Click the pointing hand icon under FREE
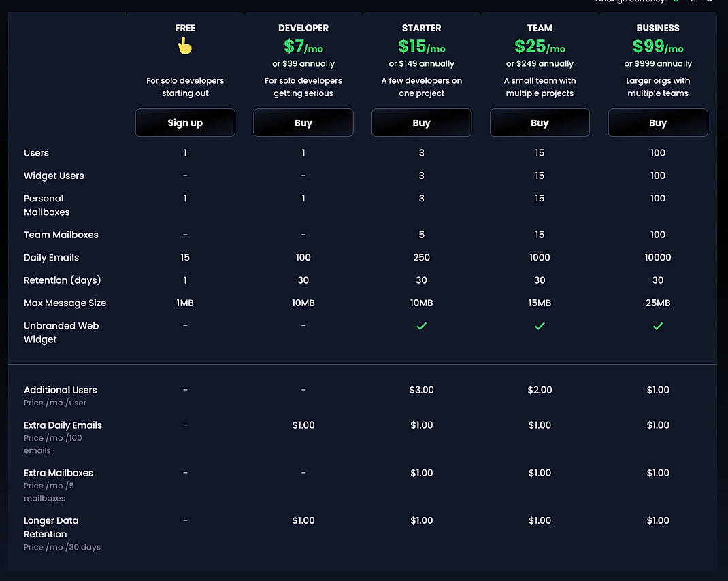 [185, 46]
